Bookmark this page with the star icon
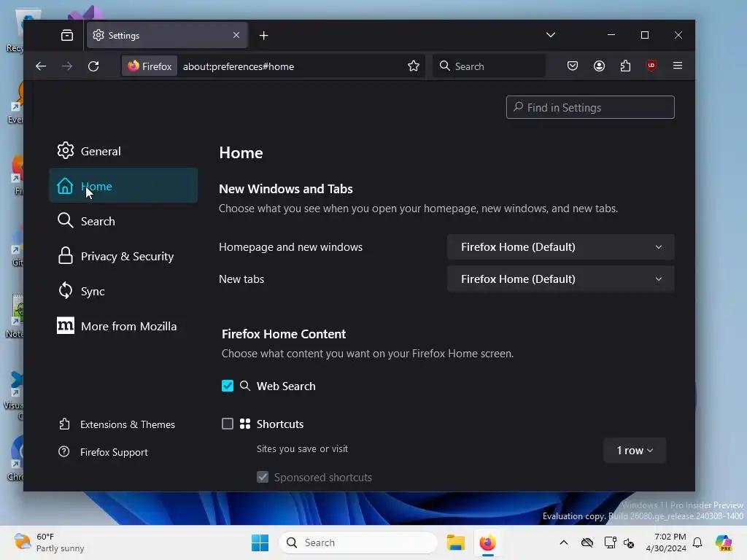 [x=414, y=66]
